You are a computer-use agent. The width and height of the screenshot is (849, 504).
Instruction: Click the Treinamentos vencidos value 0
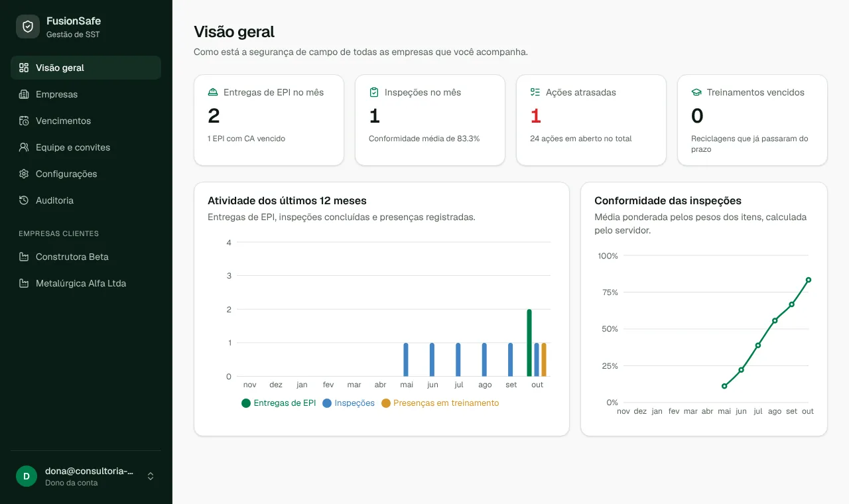697,116
